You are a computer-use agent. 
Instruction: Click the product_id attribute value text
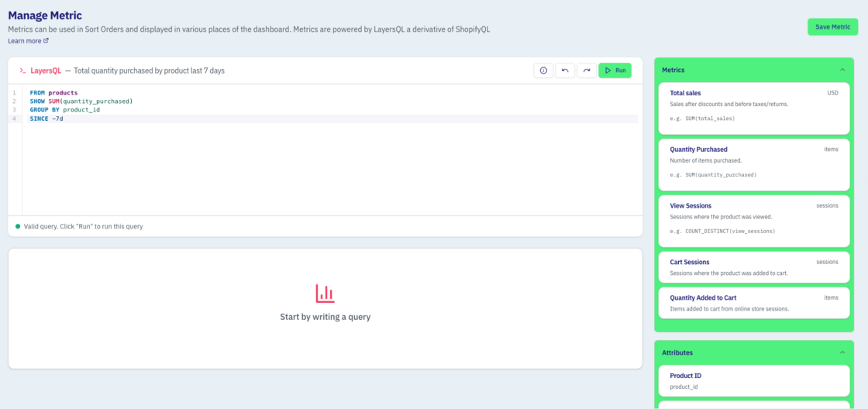(x=684, y=387)
